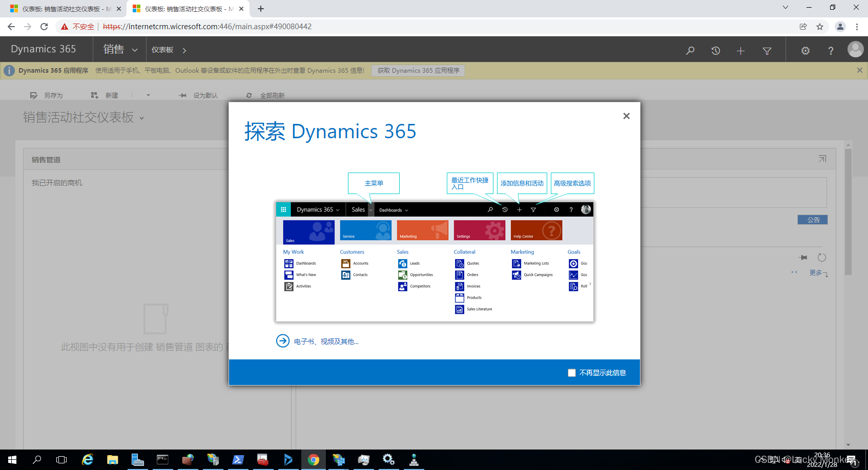The width and height of the screenshot is (868, 470).
Task: Click the pin icon in right panel
Action: 803,258
